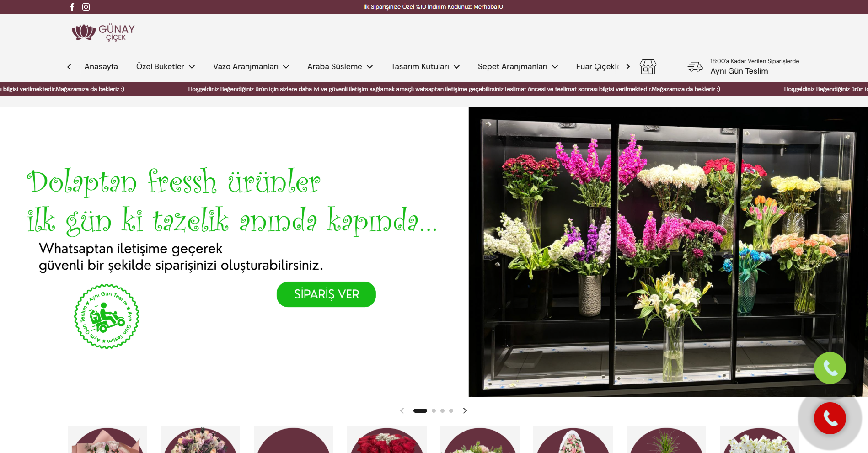Click the green phone call button
868x453 pixels.
(x=830, y=368)
